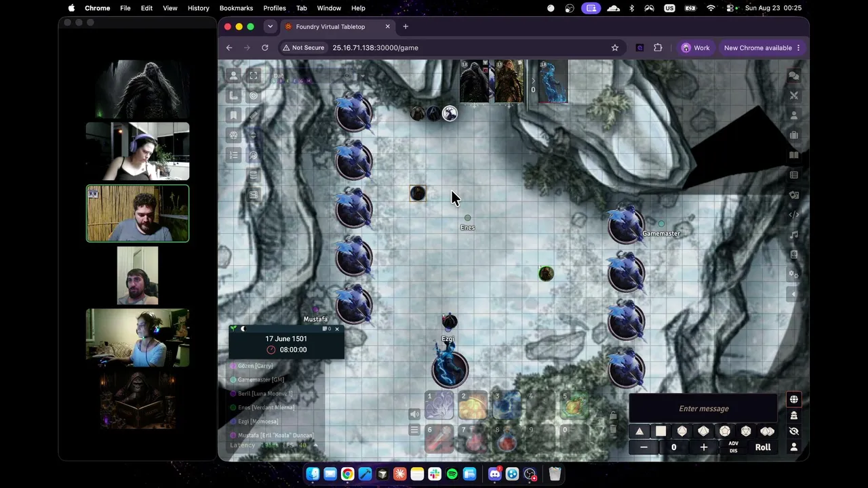Click the dice modifier value field
Viewport: 868px width, 488px height.
[673, 447]
